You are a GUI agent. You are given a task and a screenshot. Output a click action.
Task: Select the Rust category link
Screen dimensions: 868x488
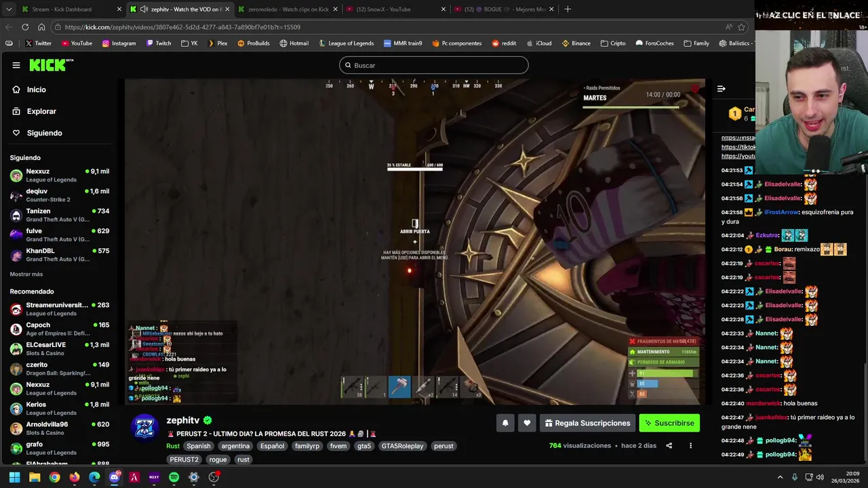point(173,446)
